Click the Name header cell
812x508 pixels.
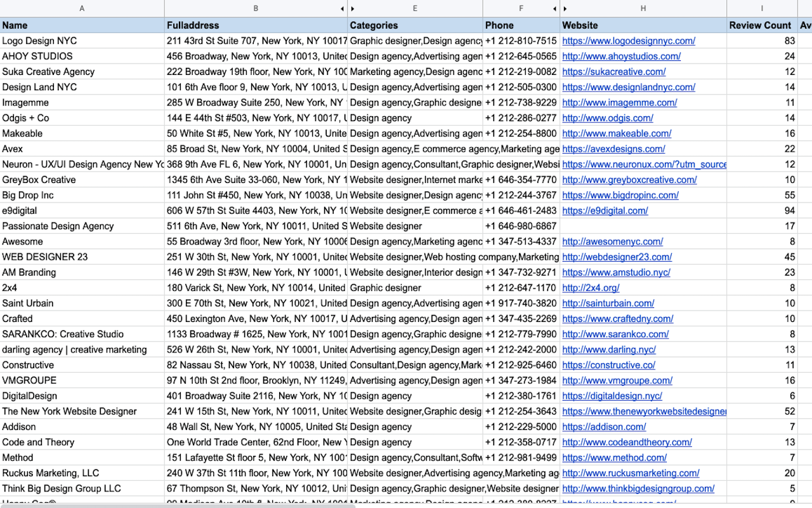[82, 25]
